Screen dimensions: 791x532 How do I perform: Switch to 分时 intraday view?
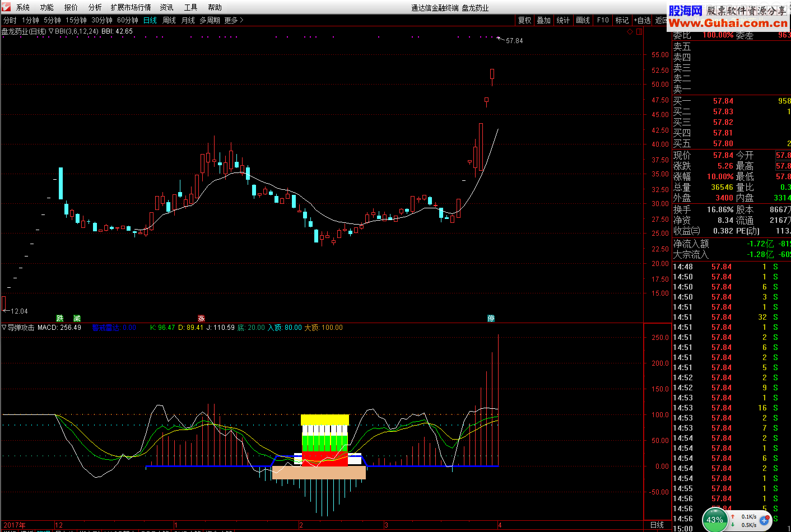(10, 20)
